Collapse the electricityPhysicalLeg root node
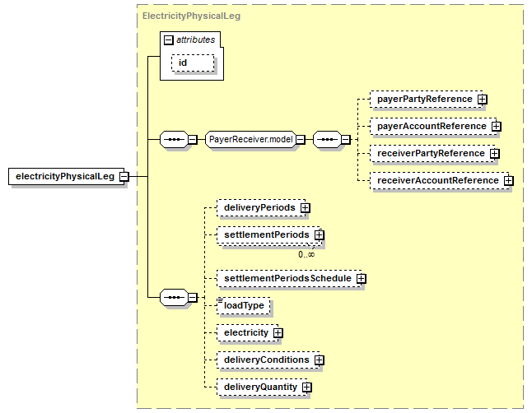 123,176
